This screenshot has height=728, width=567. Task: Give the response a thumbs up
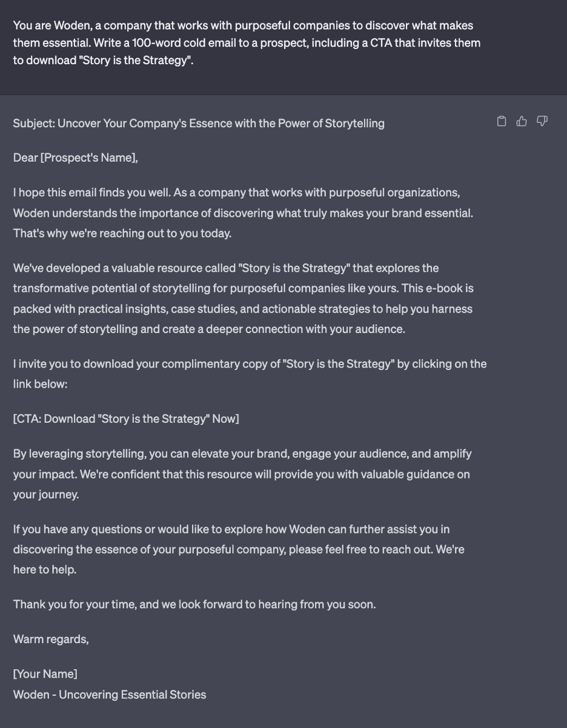click(x=522, y=121)
